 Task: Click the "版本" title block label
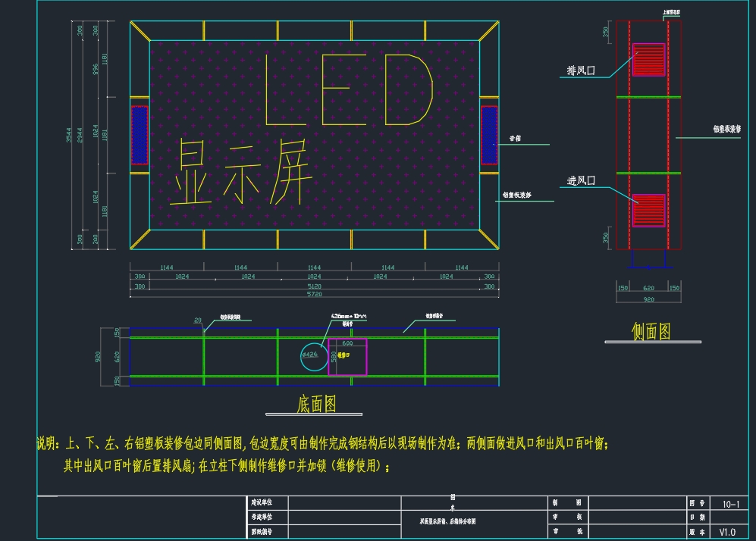click(697, 532)
